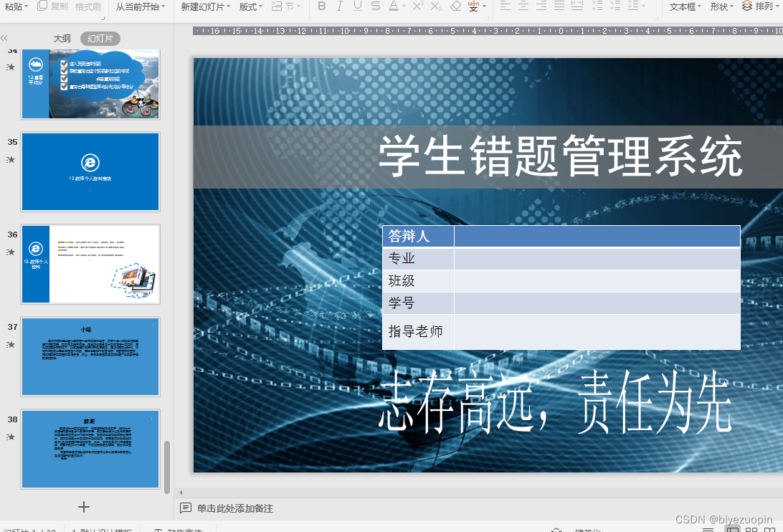The image size is (783, 532).
Task: Apply superscript with the X² icon
Action: (x=416, y=7)
